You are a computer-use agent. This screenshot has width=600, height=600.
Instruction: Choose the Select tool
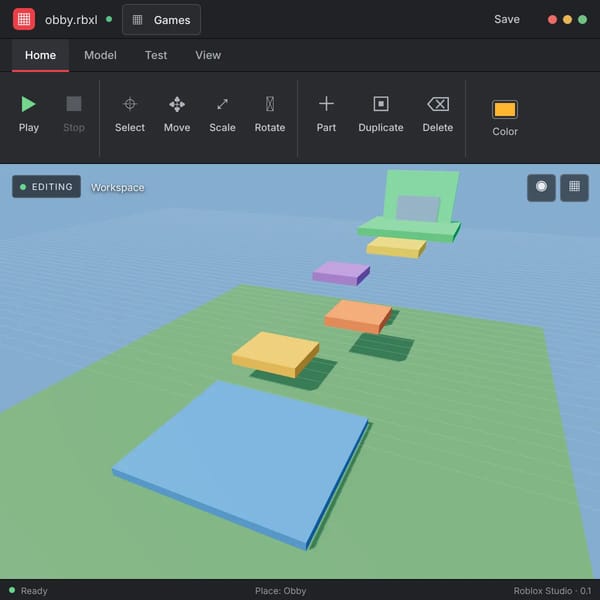pos(130,114)
